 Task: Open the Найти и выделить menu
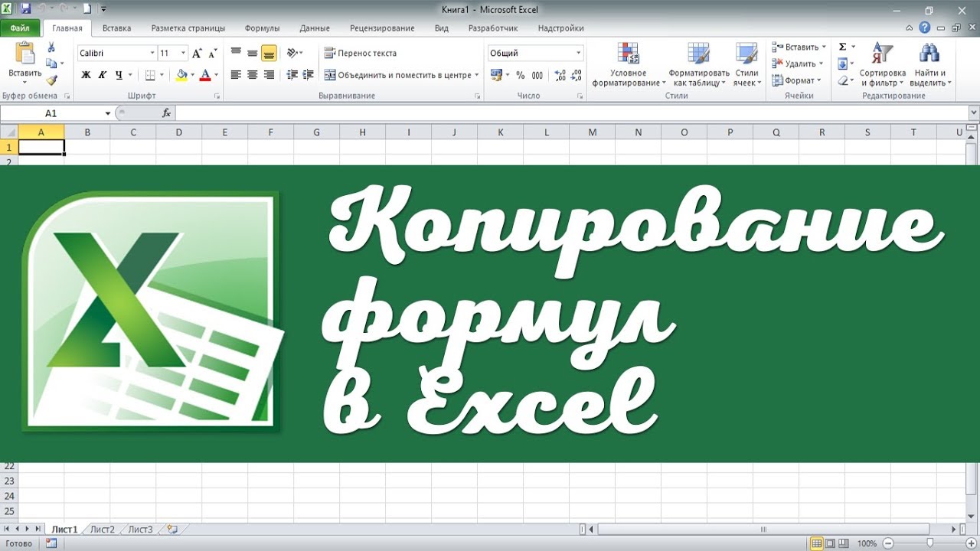pyautogui.click(x=930, y=64)
